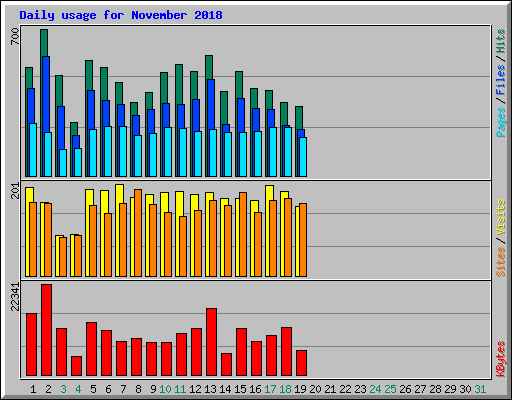Choose day 14 on the x-axis
The height and width of the screenshot is (400, 512).
click(x=225, y=389)
